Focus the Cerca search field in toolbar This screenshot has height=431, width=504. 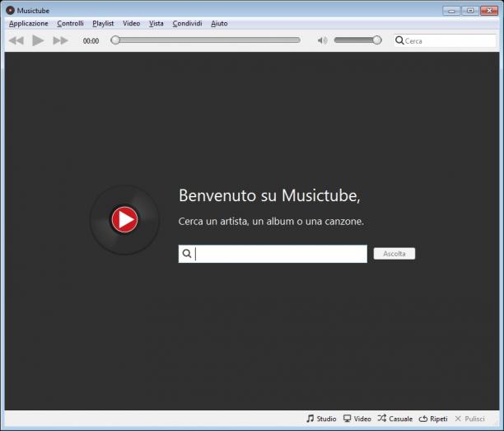click(446, 41)
